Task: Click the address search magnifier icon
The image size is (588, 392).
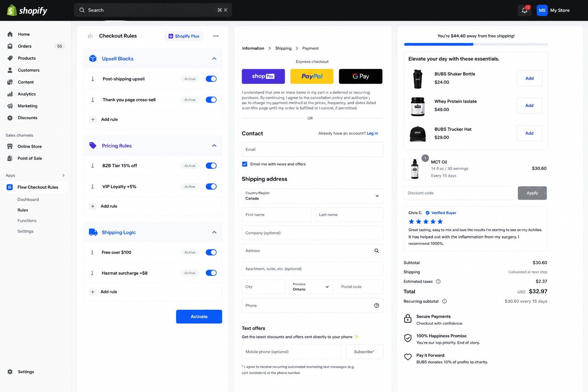Action: point(377,251)
